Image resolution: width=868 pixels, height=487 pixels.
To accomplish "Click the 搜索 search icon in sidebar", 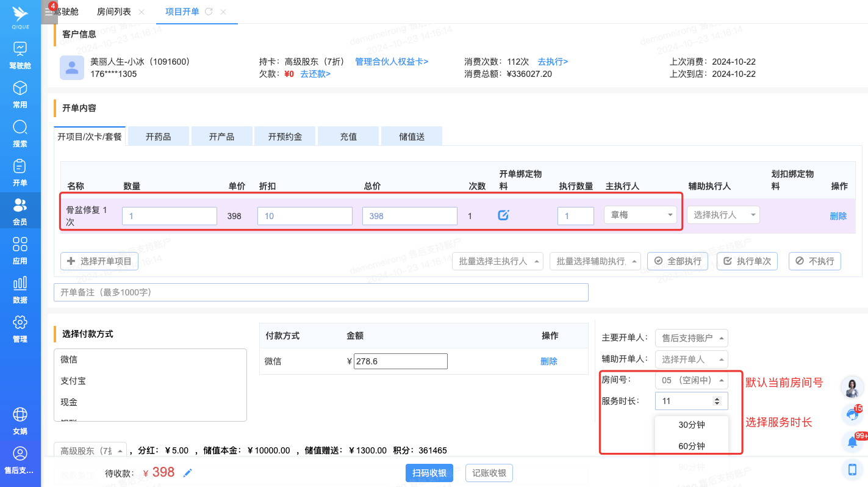I will (x=20, y=128).
